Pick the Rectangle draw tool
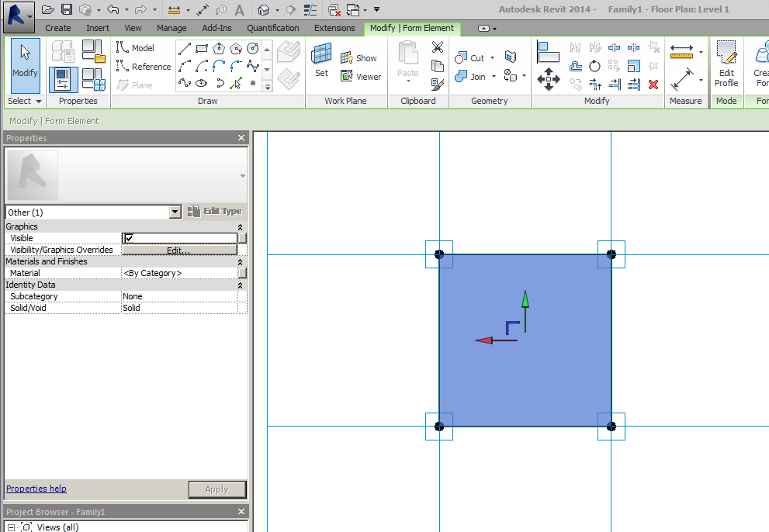Viewport: 769px width, 532px height. click(202, 49)
